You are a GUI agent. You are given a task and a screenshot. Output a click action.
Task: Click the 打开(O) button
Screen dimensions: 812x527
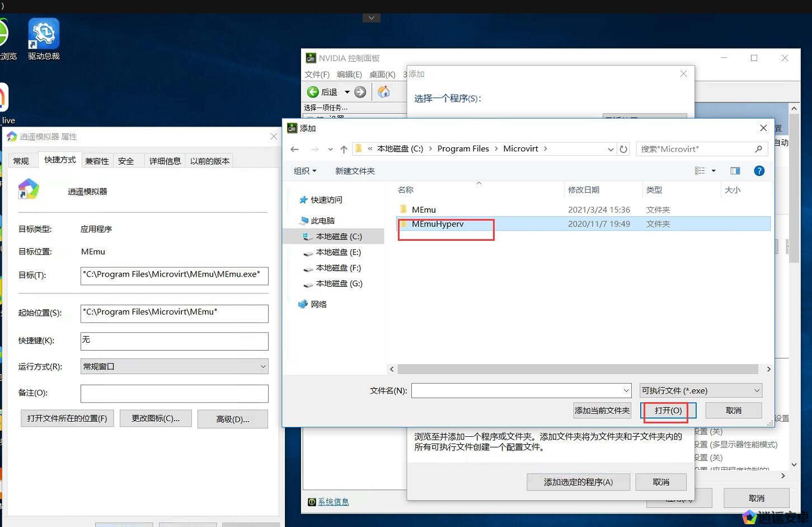coord(668,411)
